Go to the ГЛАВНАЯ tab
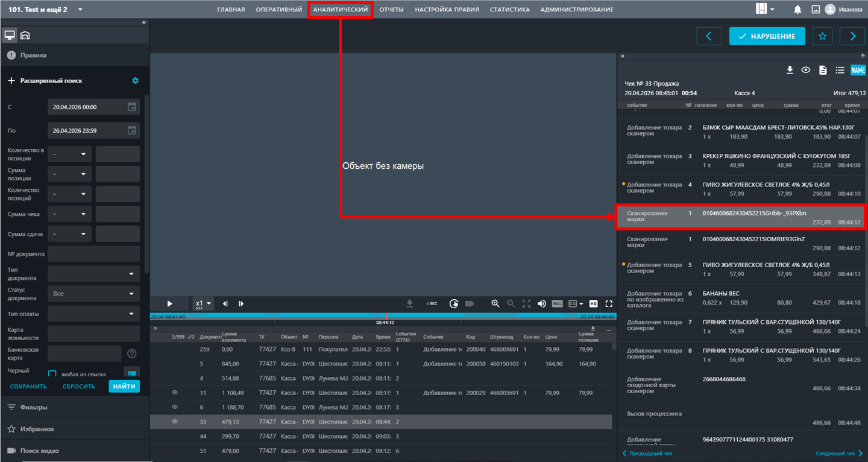The height and width of the screenshot is (462, 868). [x=231, y=10]
